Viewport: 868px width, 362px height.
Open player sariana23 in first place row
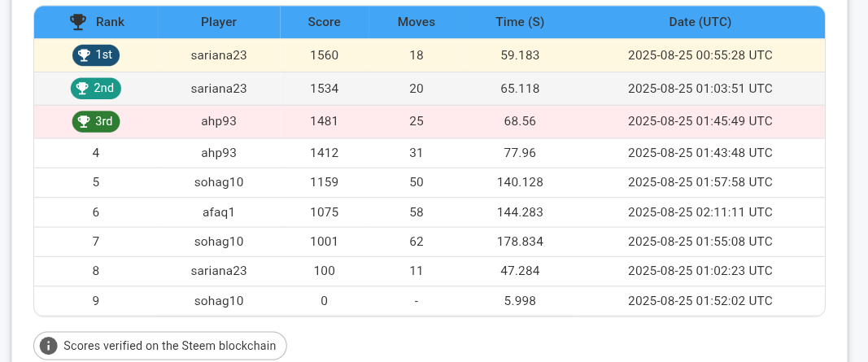tap(219, 55)
